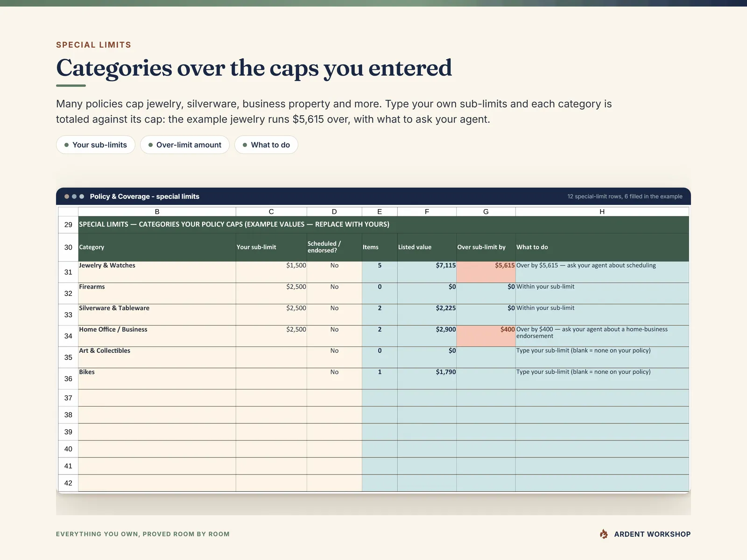Click the $1,500 jewelry sub-limit cell
The height and width of the screenshot is (560, 747).
tap(271, 272)
